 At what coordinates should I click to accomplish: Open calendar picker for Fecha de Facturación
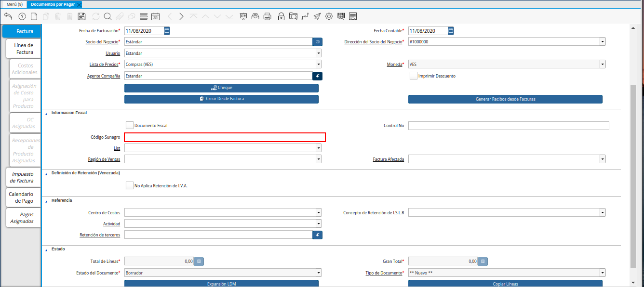pyautogui.click(x=167, y=30)
